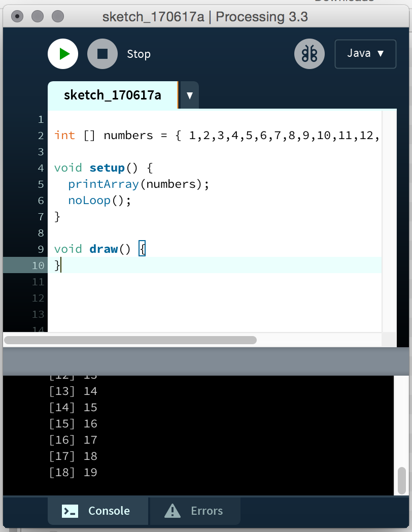Image resolution: width=412 pixels, height=532 pixels.
Task: Click the highlighted brace on line 9
Action: (x=142, y=249)
